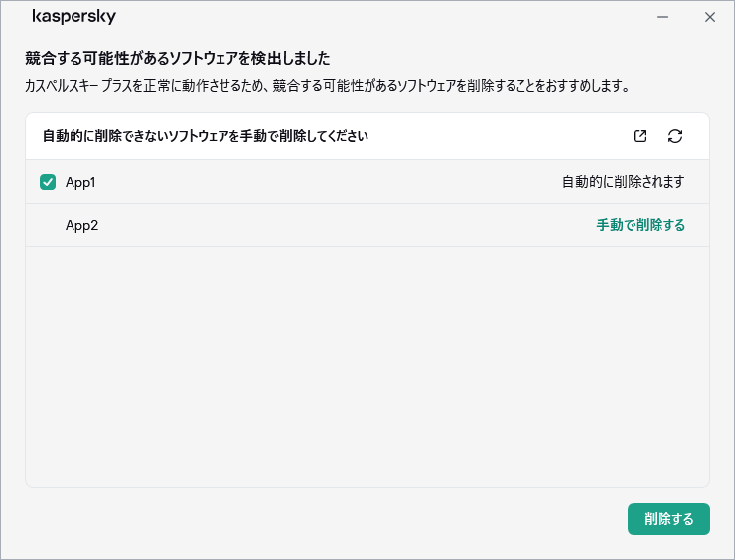Viewport: 735px width, 560px height.
Task: Refresh the detected software list
Action: click(675, 136)
